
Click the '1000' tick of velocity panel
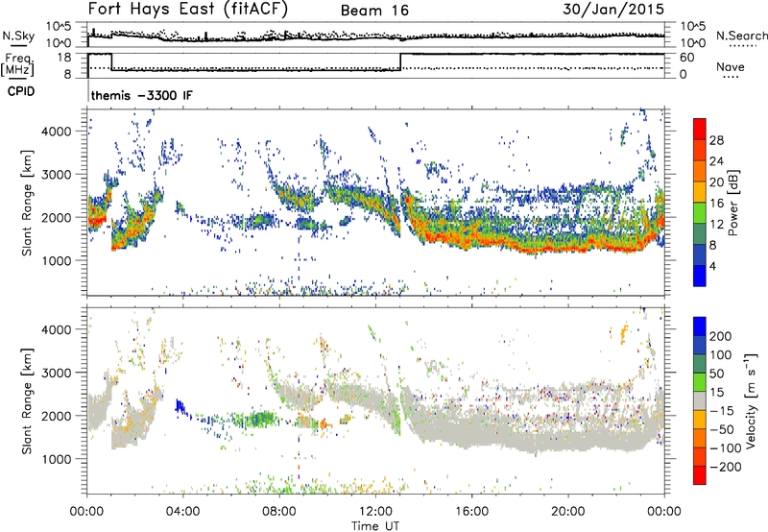pos(56,459)
